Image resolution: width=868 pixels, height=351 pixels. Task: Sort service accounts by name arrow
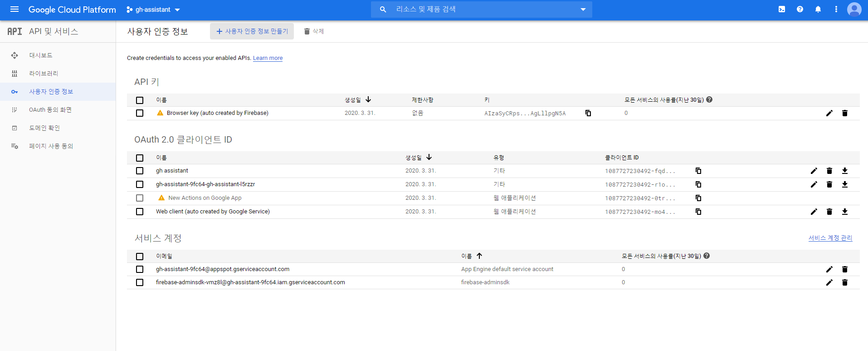(479, 256)
